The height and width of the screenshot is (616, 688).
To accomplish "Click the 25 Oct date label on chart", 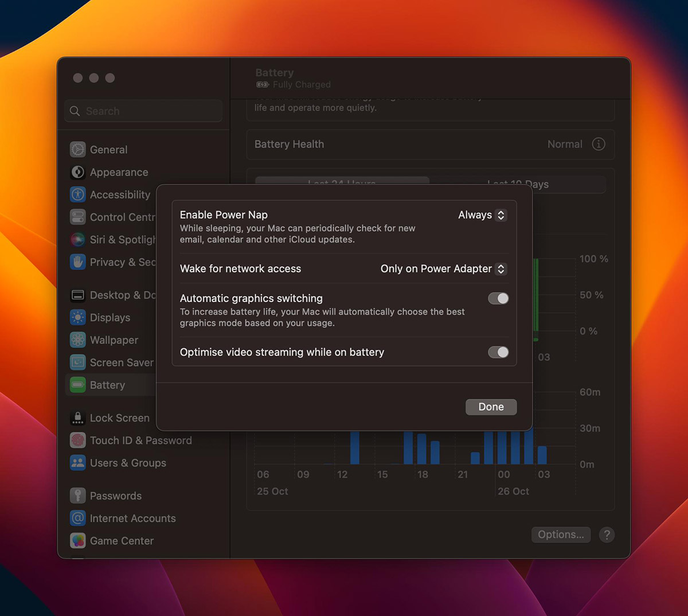I will point(272,492).
